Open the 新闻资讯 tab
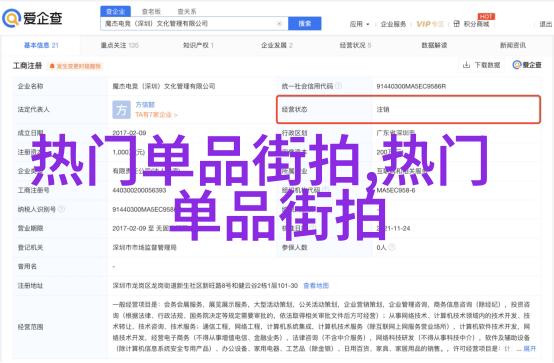This screenshot has width=554, height=363. (513, 45)
